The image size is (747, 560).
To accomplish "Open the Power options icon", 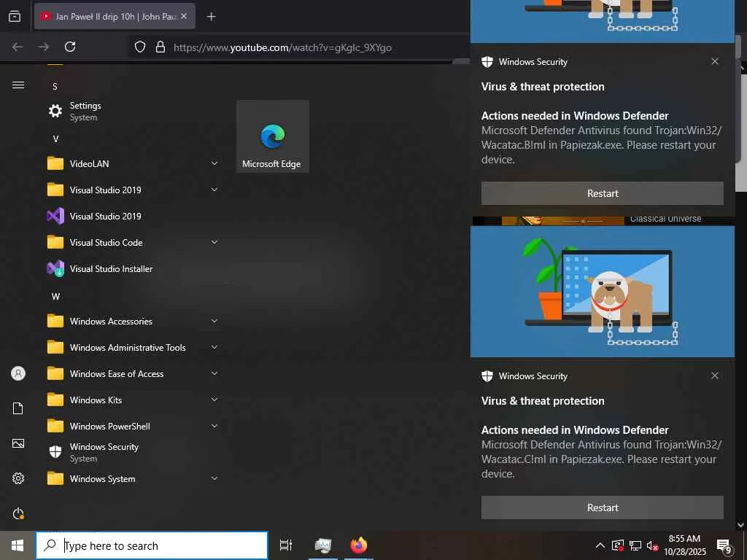I will coord(18,513).
